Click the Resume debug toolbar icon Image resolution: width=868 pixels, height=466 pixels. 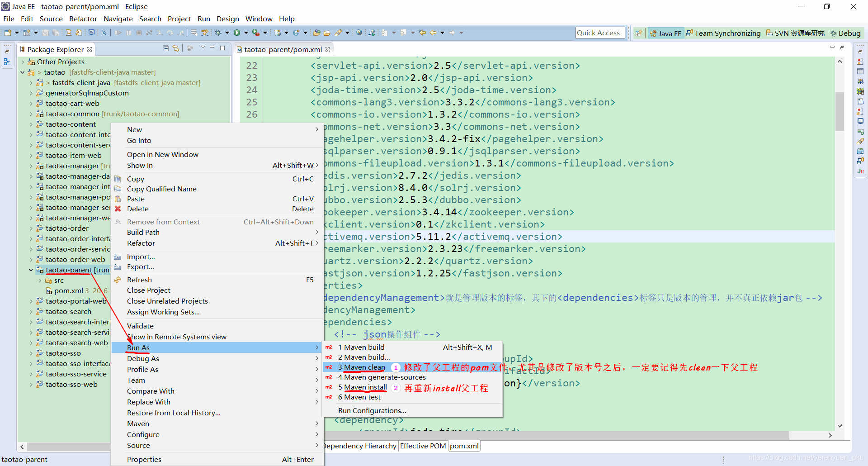pos(118,33)
